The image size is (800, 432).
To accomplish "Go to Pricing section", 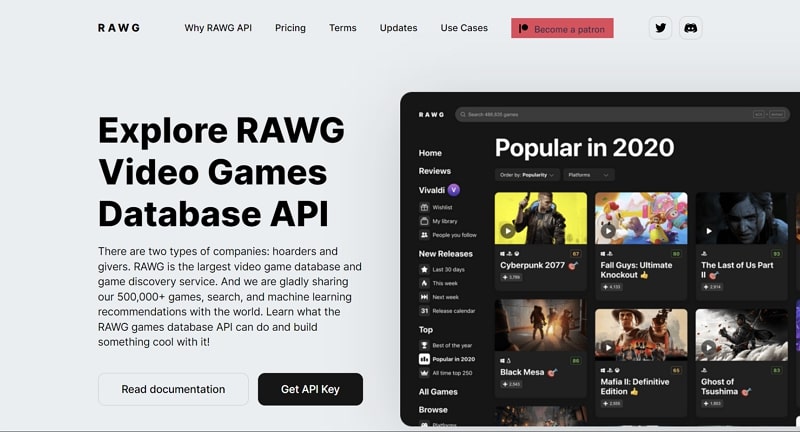I will [x=290, y=28].
